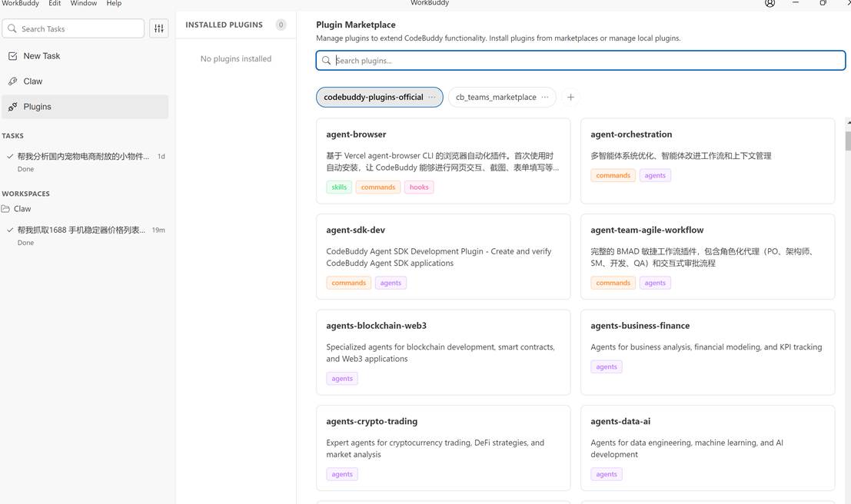
Task: Click the agents tag on agents-data-ai
Action: tap(607, 474)
